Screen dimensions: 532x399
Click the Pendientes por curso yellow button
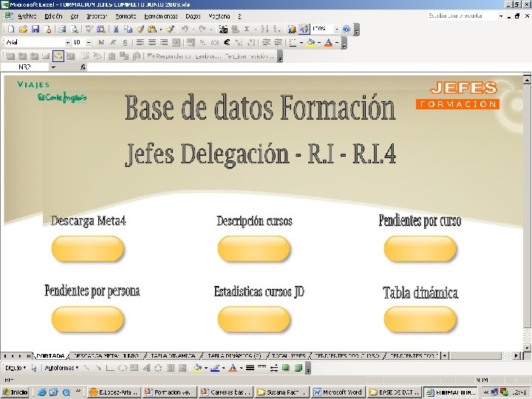[420, 249]
